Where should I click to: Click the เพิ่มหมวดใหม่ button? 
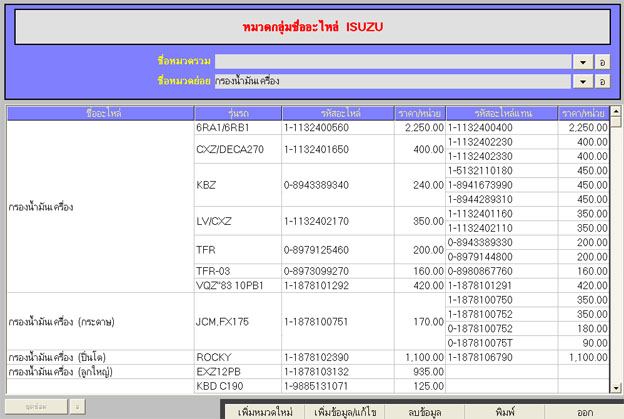pos(265,412)
